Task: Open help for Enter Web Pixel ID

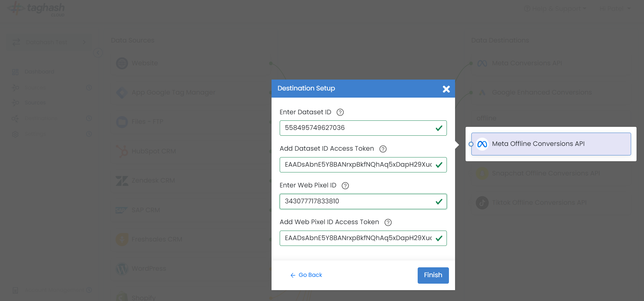Action: click(x=345, y=186)
